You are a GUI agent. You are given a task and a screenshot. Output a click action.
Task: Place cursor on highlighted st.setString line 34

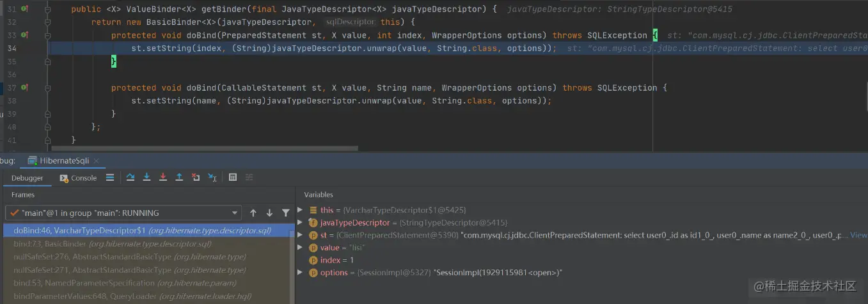click(344, 49)
